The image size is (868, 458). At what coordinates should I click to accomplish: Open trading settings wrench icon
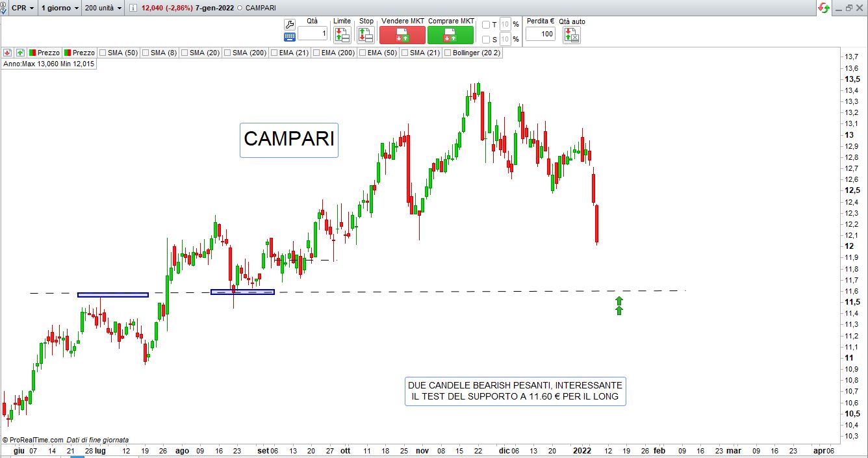point(290,24)
